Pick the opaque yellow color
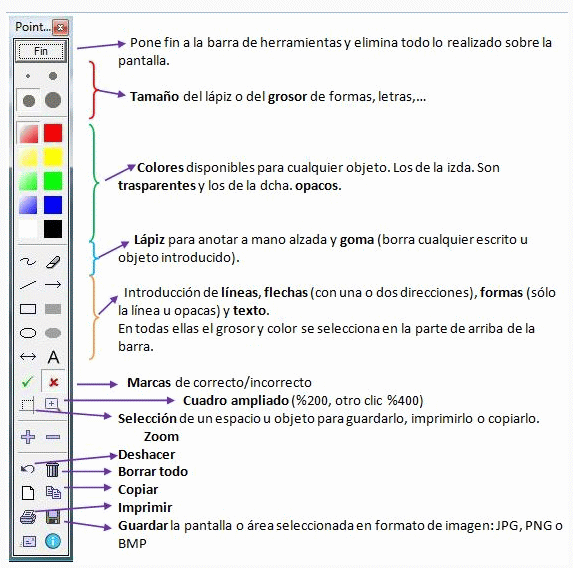The width and height of the screenshot is (573, 568). [53, 157]
